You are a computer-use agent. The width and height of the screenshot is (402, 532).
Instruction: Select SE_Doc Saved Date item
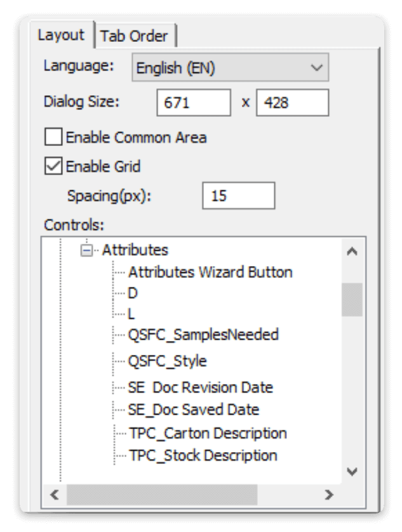pyautogui.click(x=194, y=409)
